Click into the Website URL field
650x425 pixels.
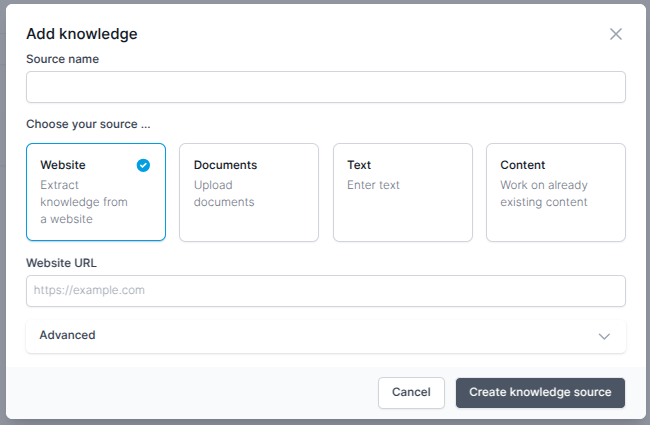[326, 291]
